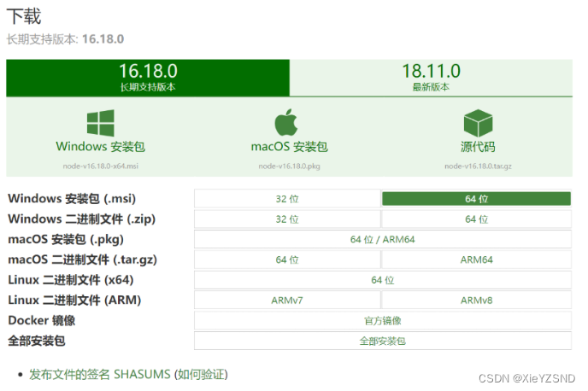Download node-v16.18.0.pkg macOS link

[289, 166]
